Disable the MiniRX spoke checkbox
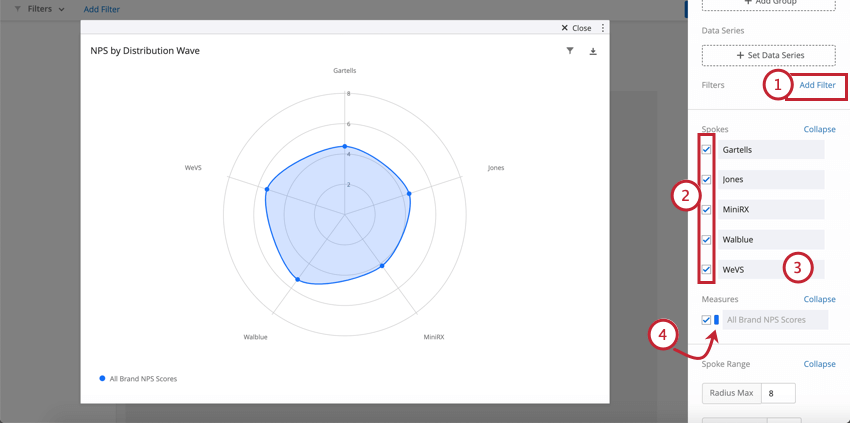 point(706,209)
